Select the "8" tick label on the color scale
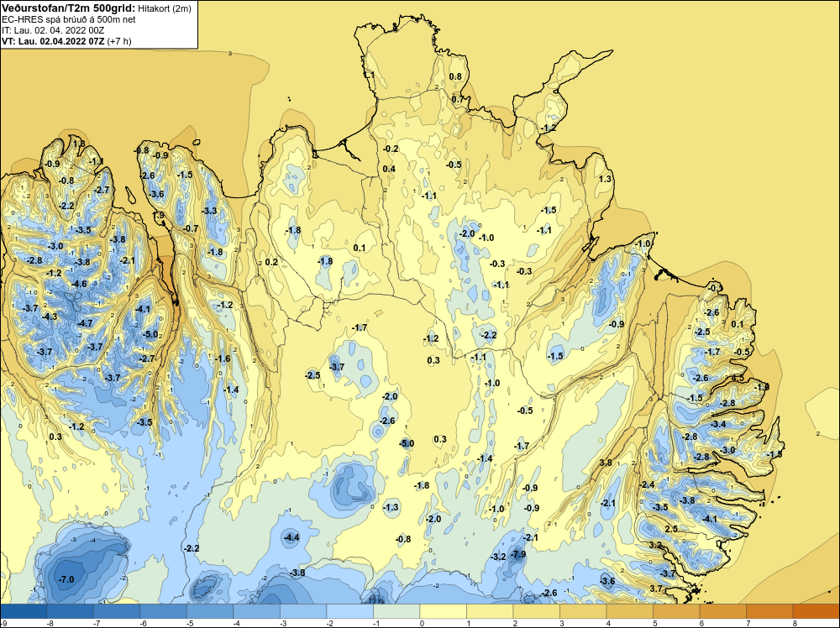Viewport: 840px width, 628px height. (795, 623)
